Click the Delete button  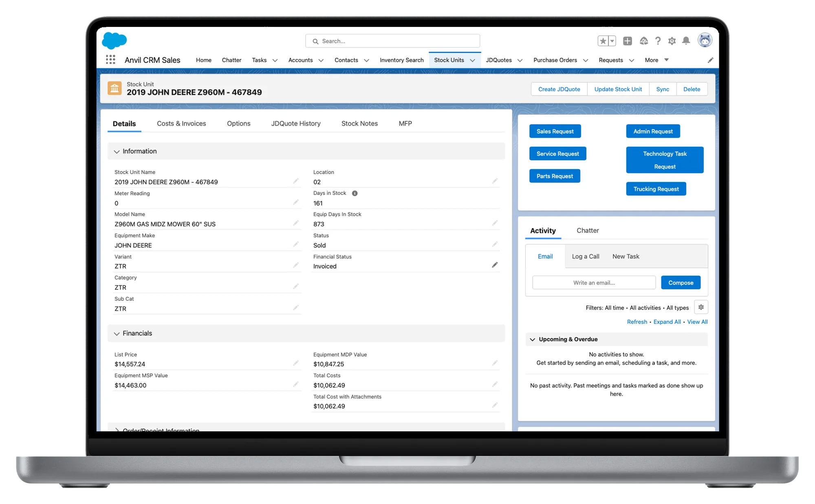pyautogui.click(x=692, y=89)
